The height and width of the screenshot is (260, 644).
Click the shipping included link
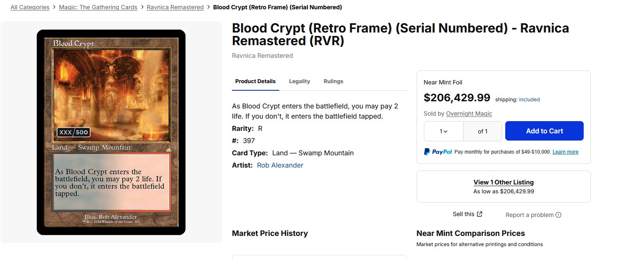coord(529,100)
